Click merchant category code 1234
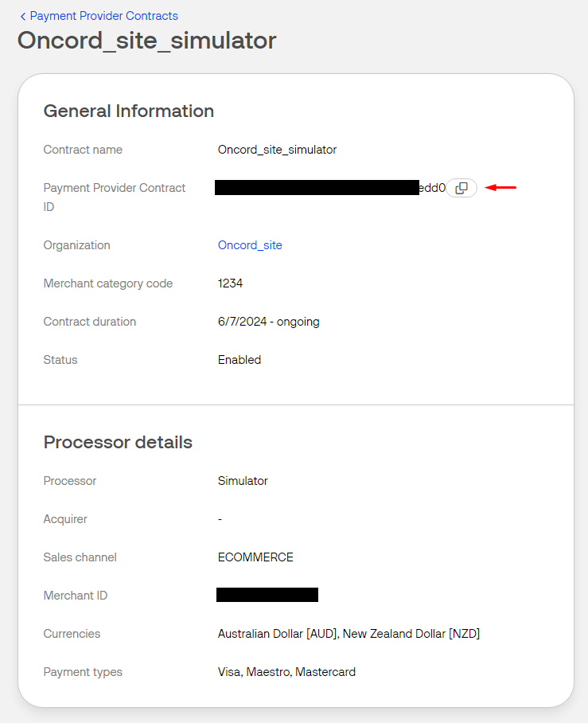The width and height of the screenshot is (588, 723). 230,283
